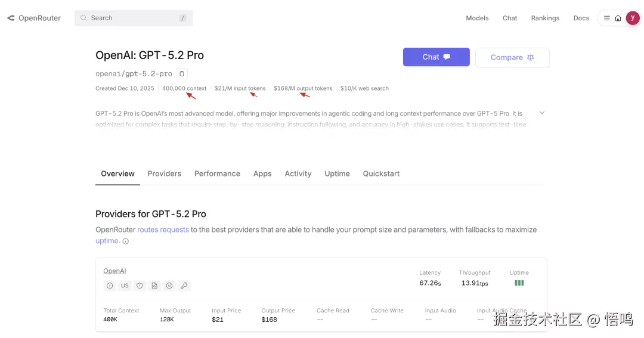Click the purple Chat button
644x338 pixels.
tap(436, 57)
